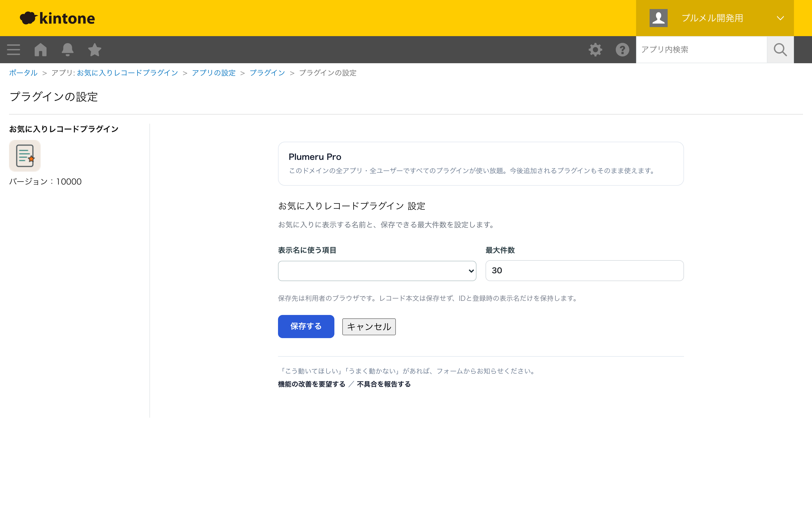This screenshot has height=508, width=812.
Task: Click the kintone logo
Action: 58,18
